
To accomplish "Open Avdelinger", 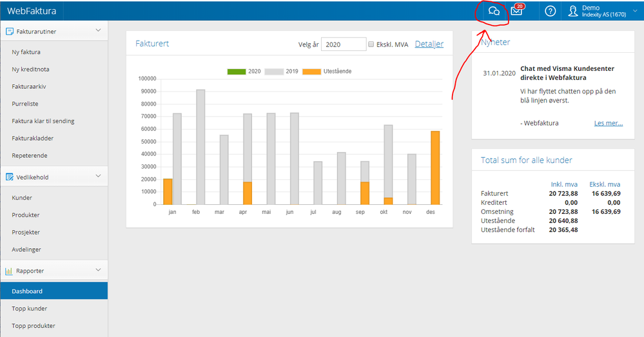I will click(26, 249).
